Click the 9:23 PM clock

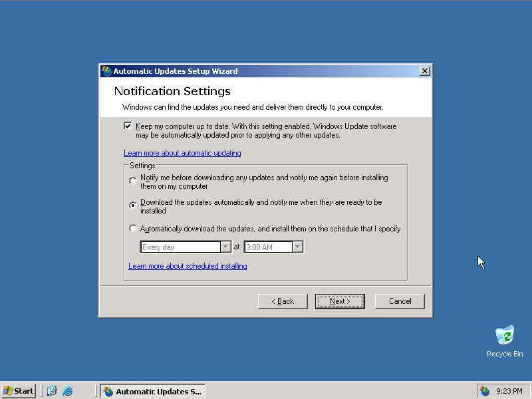[x=509, y=391]
